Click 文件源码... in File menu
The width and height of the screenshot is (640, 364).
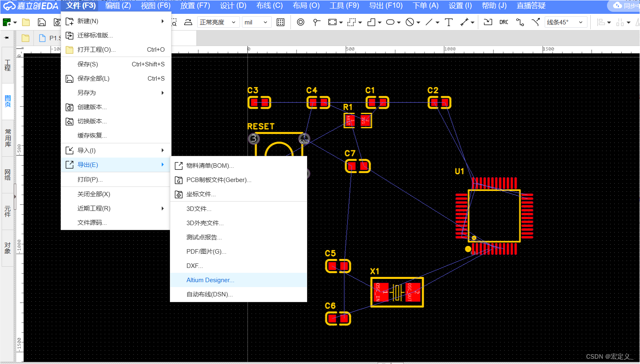pos(116,223)
